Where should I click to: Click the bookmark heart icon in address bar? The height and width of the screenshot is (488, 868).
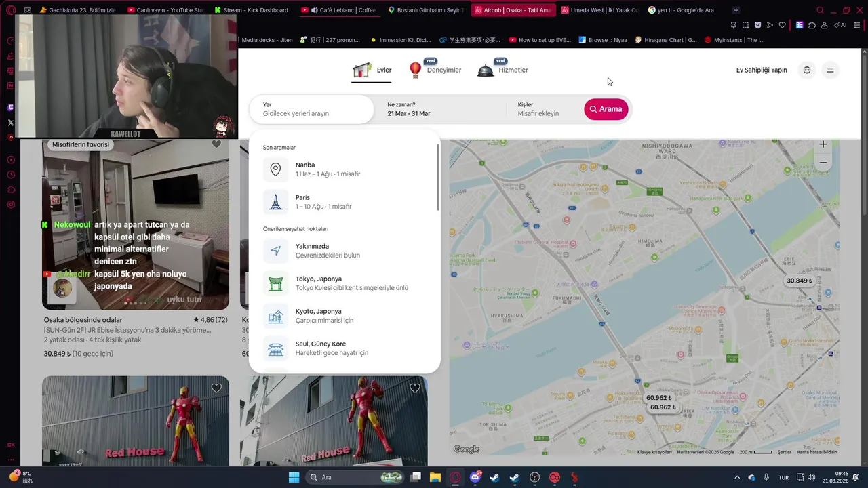(782, 25)
